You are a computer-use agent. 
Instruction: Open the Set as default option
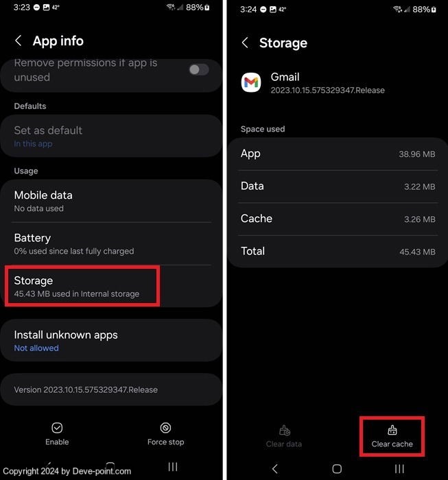coord(111,136)
